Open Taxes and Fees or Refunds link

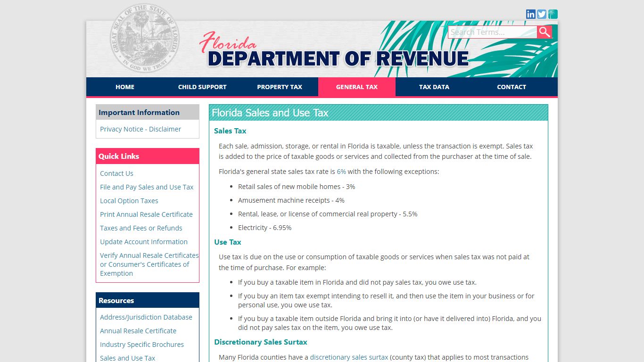pyautogui.click(x=141, y=228)
